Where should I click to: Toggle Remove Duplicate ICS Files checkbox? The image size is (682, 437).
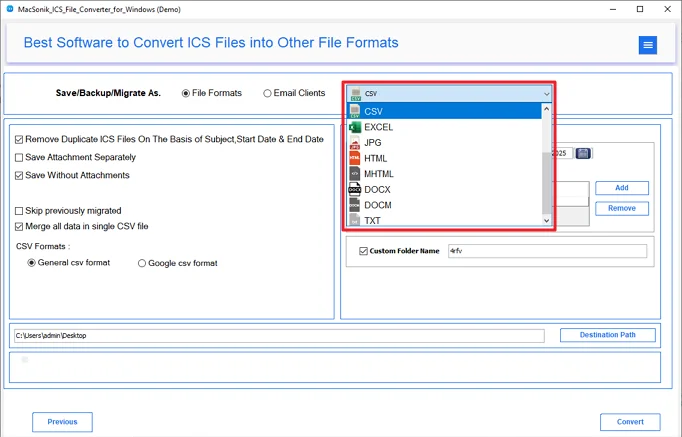tap(19, 140)
